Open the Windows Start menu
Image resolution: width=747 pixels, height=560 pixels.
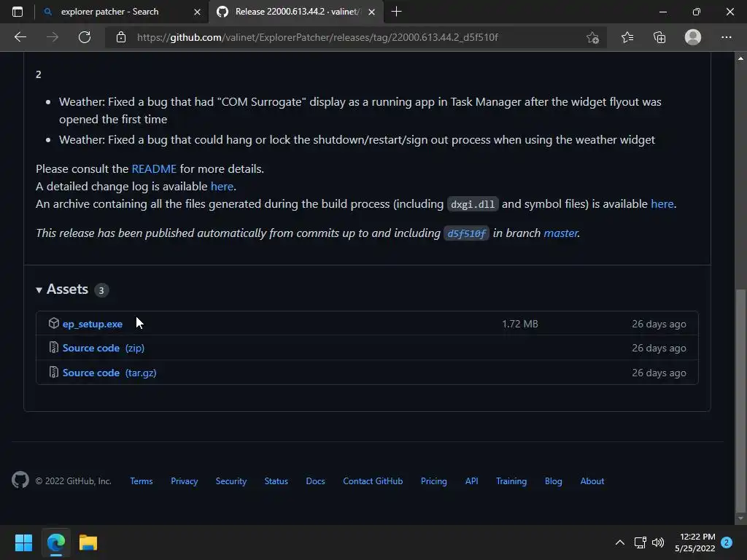(23, 542)
